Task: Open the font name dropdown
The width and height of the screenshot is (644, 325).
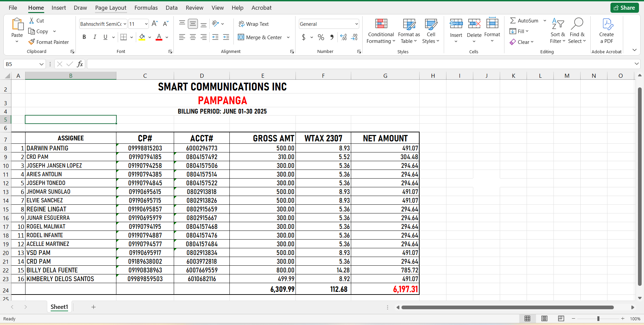Action: 125,24
